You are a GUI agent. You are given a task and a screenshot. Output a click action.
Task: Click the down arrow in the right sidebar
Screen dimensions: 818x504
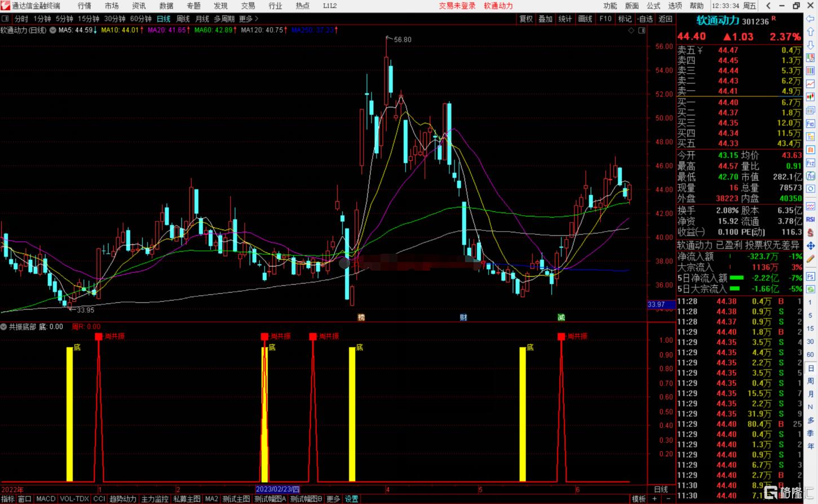[811, 45]
